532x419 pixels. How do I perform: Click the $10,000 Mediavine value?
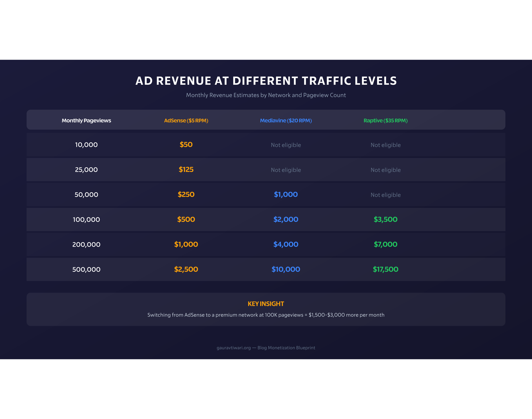pos(286,269)
